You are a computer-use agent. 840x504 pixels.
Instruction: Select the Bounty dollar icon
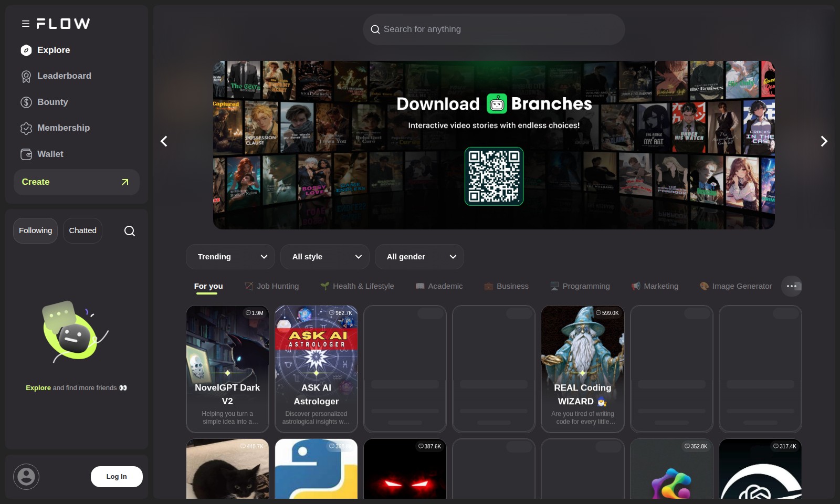pyautogui.click(x=26, y=102)
